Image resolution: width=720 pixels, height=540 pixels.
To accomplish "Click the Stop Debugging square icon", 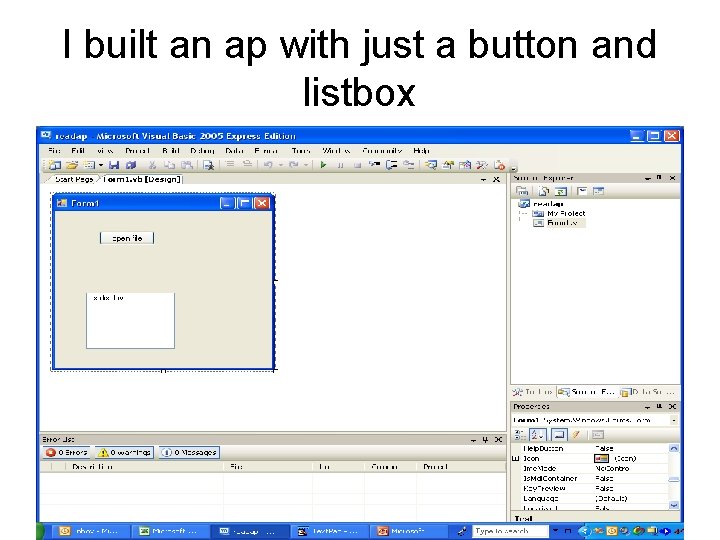I will (x=357, y=165).
